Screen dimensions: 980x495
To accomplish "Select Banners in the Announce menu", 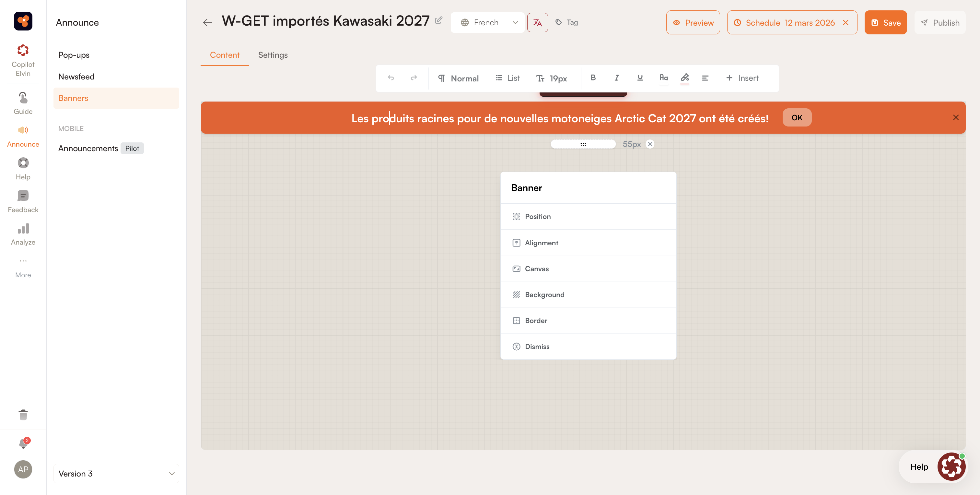I will (116, 98).
